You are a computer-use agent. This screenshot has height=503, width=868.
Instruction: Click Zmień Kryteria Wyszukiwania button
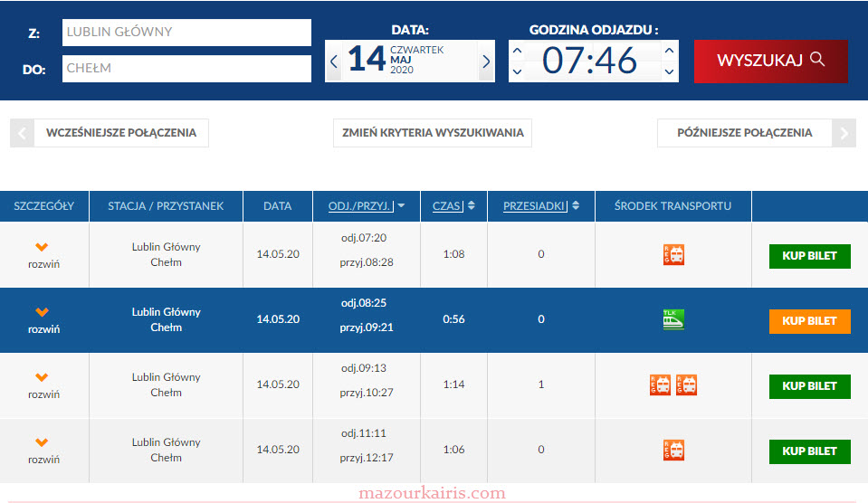click(433, 133)
